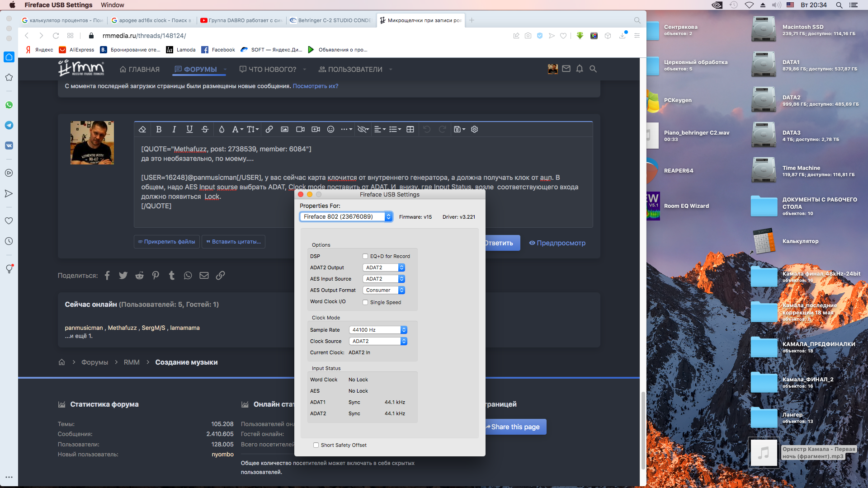
Task: Expand the list options dropdown in editor
Action: click(x=395, y=129)
